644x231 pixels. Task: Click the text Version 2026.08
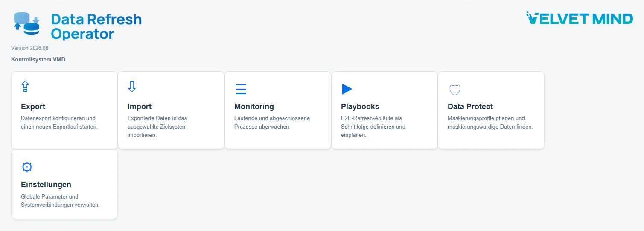pyautogui.click(x=30, y=48)
